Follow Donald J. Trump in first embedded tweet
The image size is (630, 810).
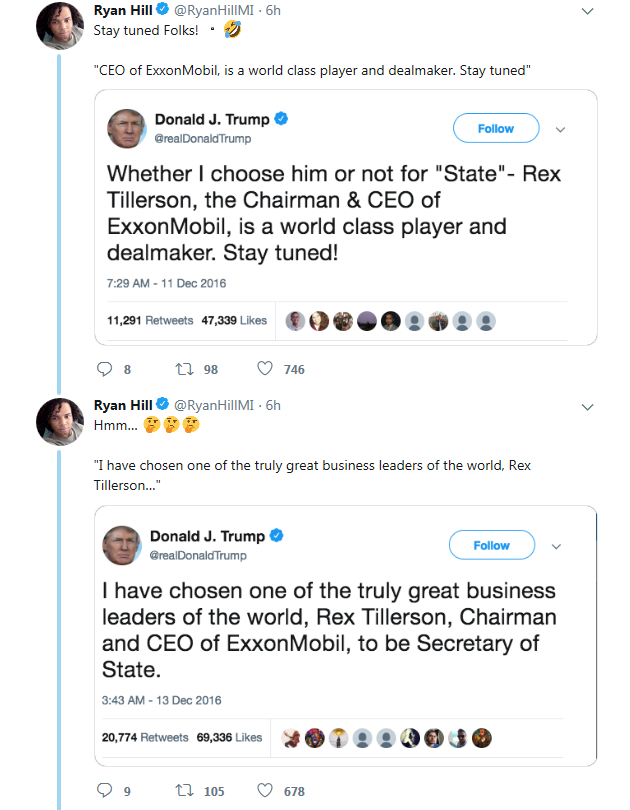[495, 129]
